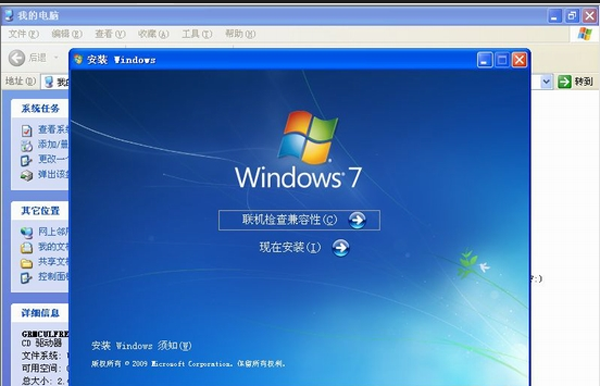Viewport: 600px width, 386px height.
Task: Open 网上邻居 link in 其它位置
Action: coord(53,231)
